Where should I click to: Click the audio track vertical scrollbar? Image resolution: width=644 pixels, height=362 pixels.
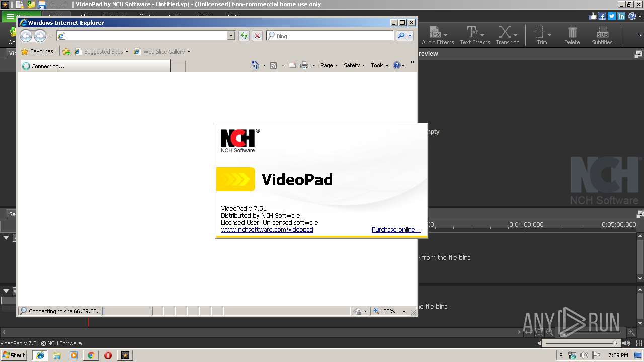pos(640,305)
